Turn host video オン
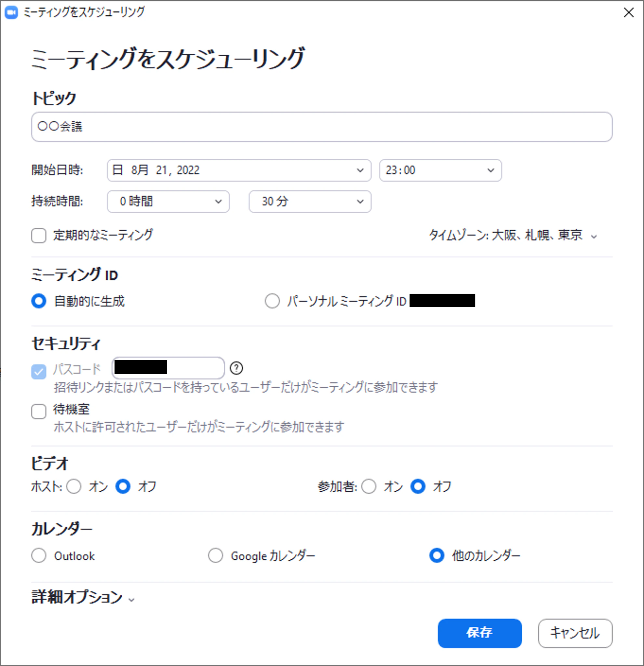644x666 pixels. point(74,486)
